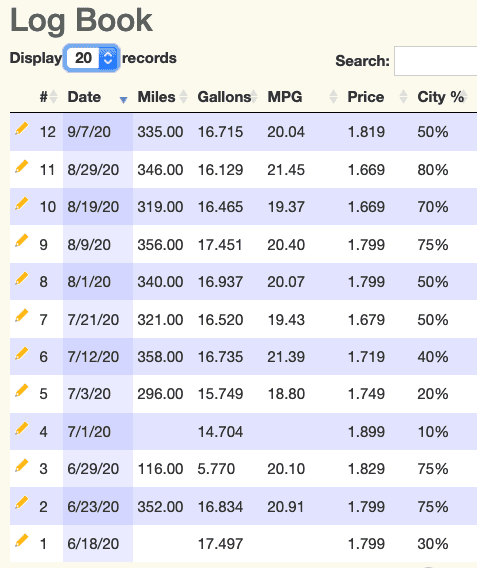477x568 pixels.
Task: Select date cell 8/29/20
Action: [x=93, y=170]
